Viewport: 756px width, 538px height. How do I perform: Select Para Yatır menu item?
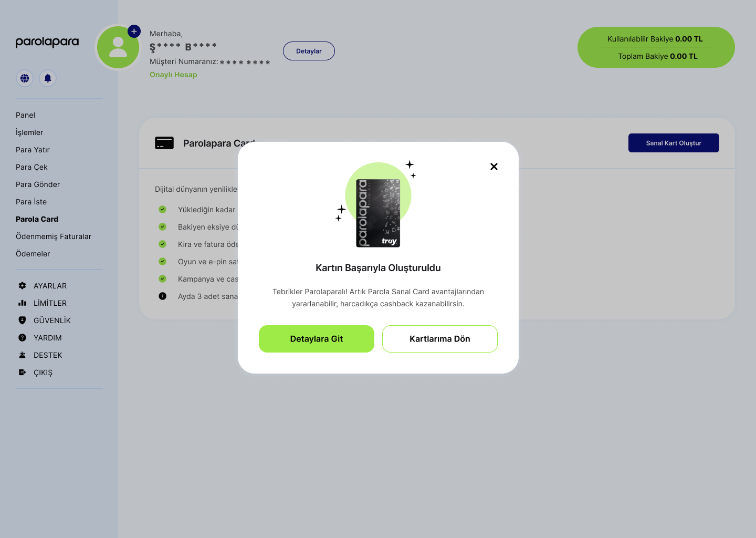click(33, 150)
